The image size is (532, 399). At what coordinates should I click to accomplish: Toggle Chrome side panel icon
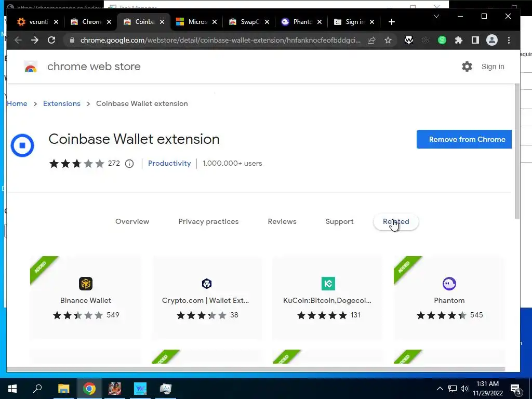(475, 40)
